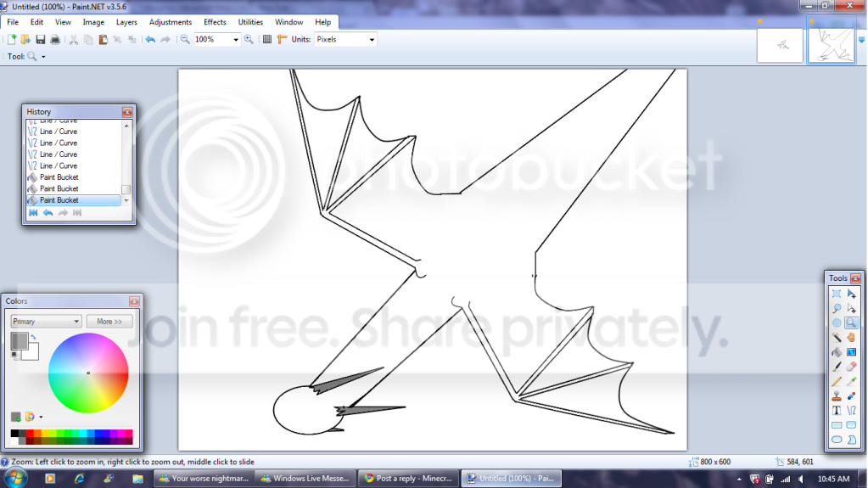Viewport: 868px width, 488px height.
Task: Select the Paint Bucket tool in Tools panel
Action: [x=837, y=352]
